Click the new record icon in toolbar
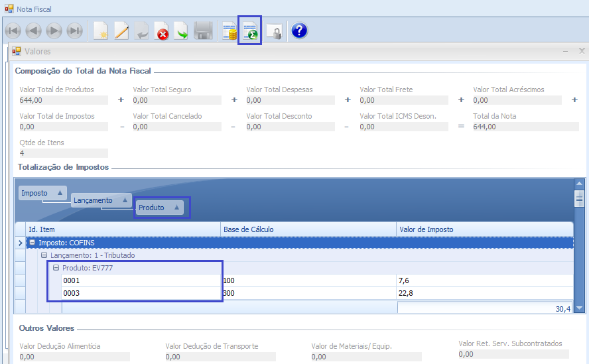The image size is (589, 364). [x=100, y=31]
